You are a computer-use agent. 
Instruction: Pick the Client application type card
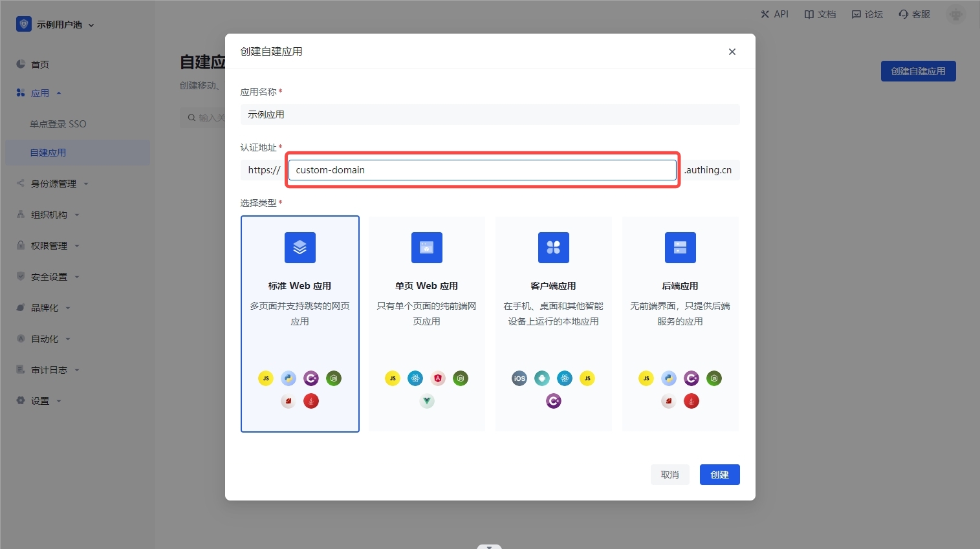point(553,323)
